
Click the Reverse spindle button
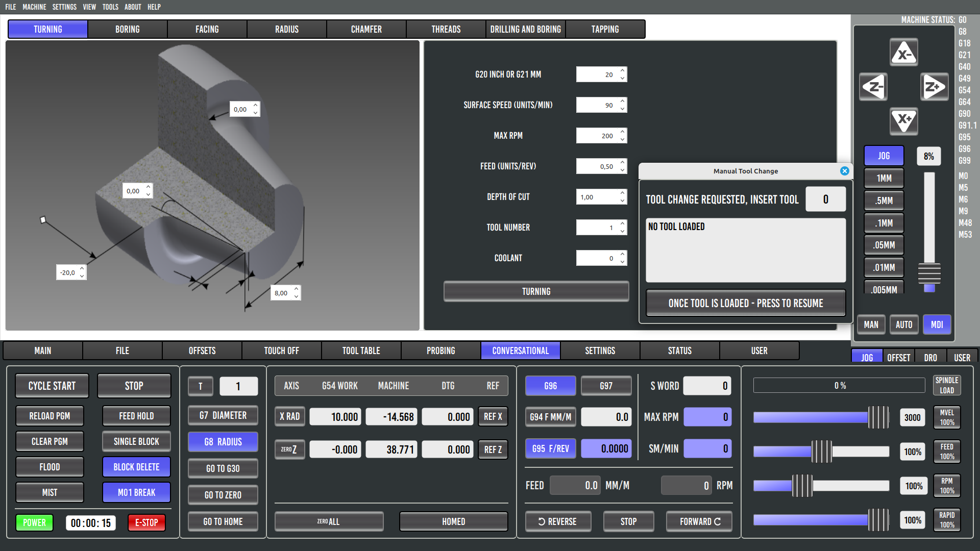click(x=557, y=521)
